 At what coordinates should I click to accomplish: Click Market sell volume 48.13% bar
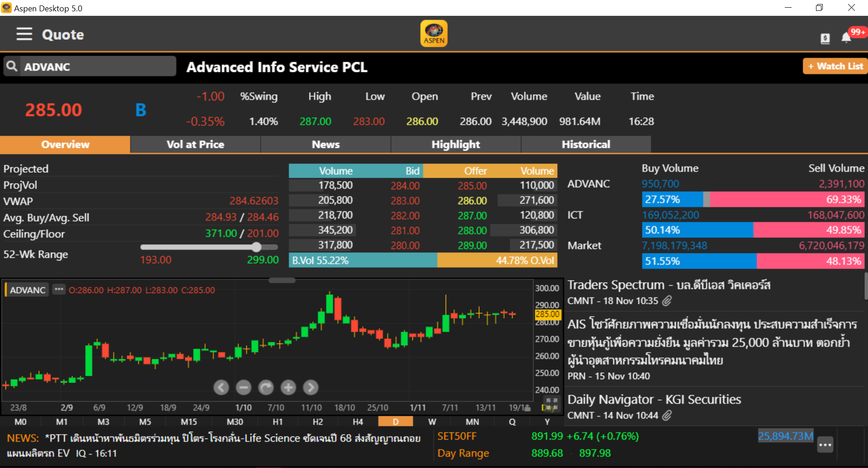click(x=810, y=261)
